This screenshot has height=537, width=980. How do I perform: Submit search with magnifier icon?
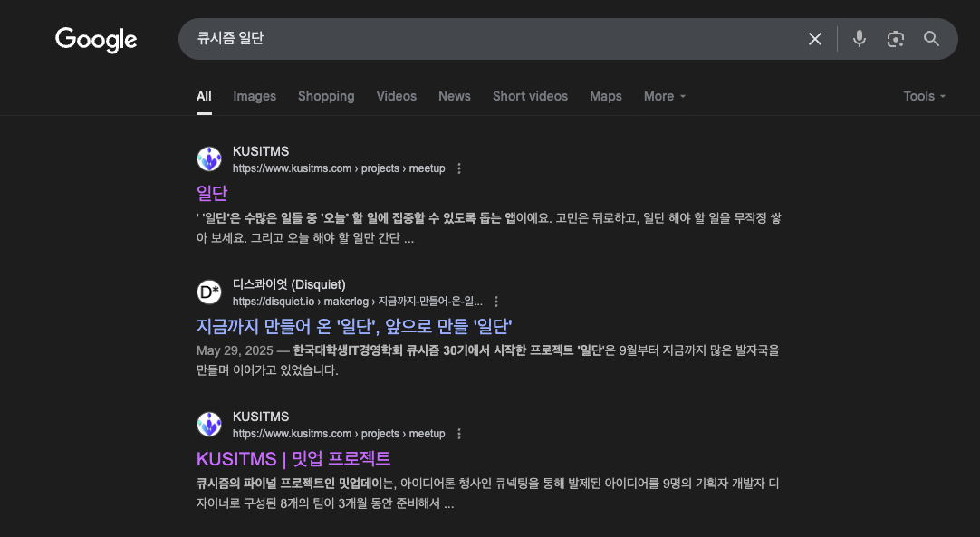[x=931, y=39]
